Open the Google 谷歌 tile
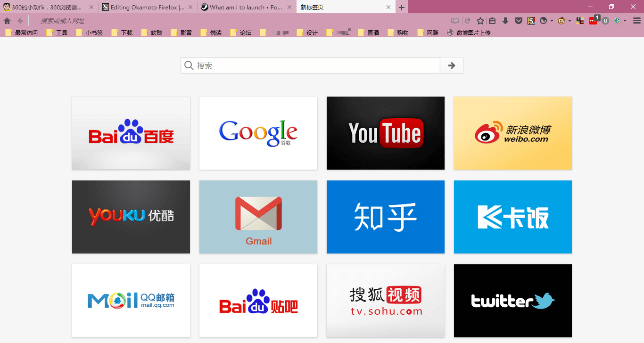Screen dimensions: 644x343 [x=258, y=133]
